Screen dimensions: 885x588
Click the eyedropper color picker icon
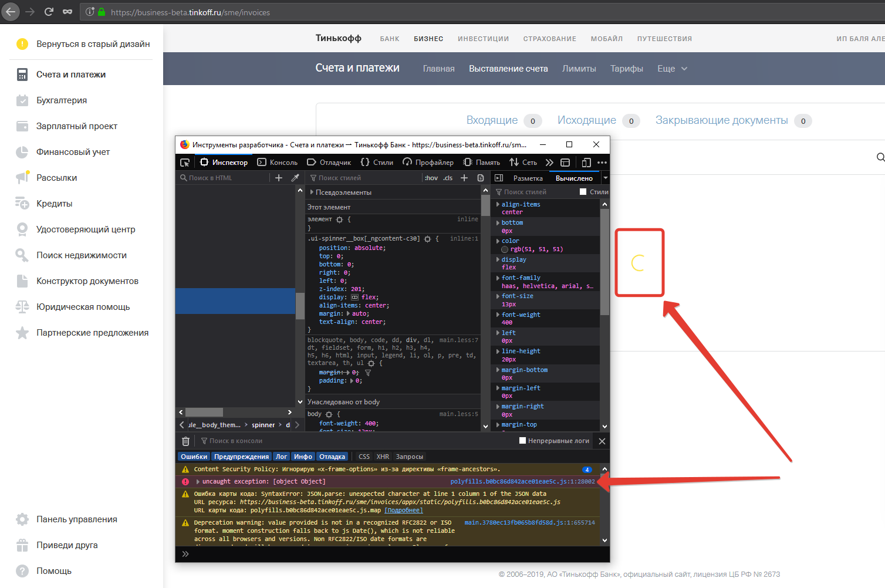click(x=295, y=178)
